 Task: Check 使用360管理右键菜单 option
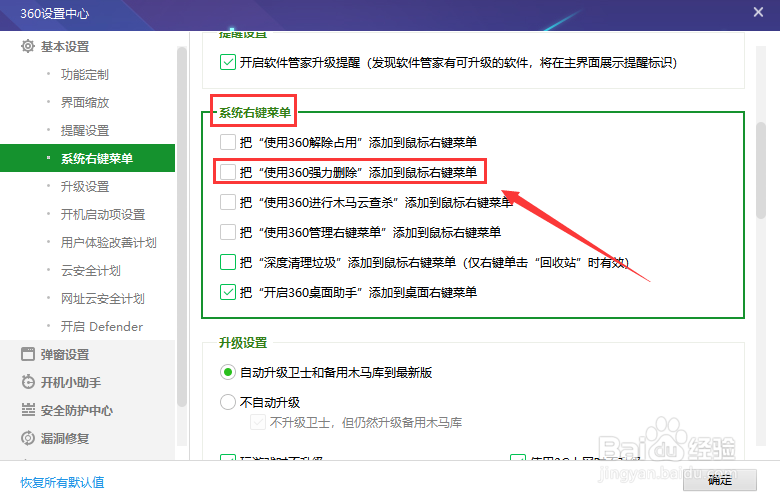coord(228,232)
